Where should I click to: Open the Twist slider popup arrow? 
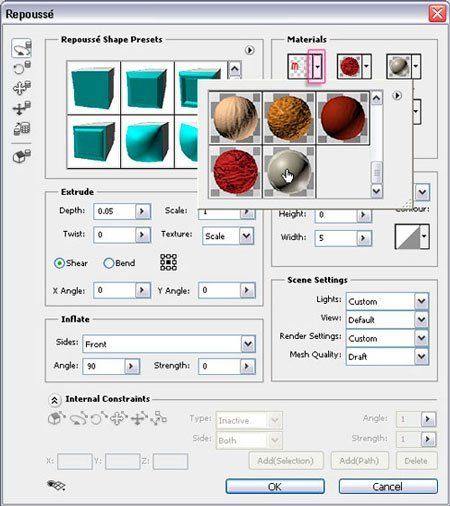click(x=143, y=235)
